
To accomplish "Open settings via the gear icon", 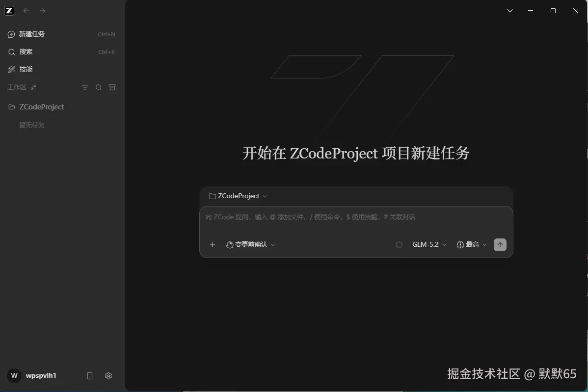I will 108,375.
